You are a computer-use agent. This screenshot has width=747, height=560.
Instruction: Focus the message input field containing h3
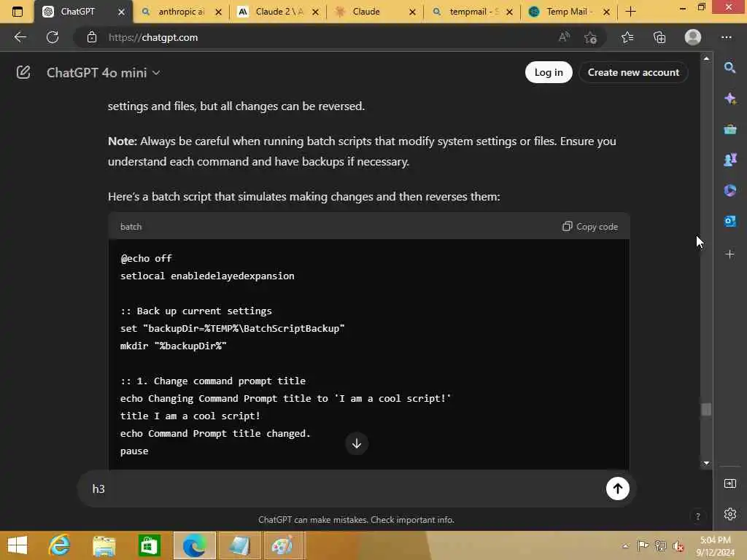click(x=343, y=489)
